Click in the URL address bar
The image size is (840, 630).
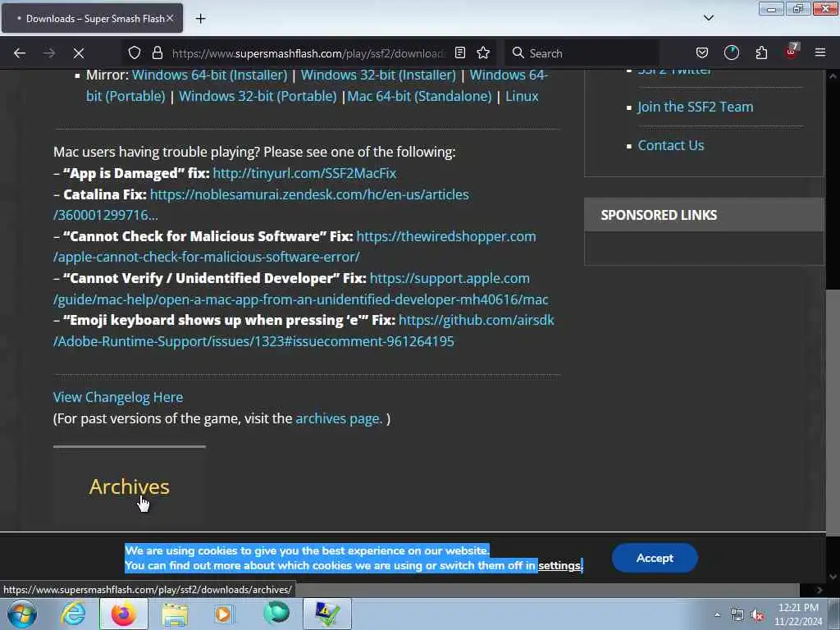pos(308,53)
